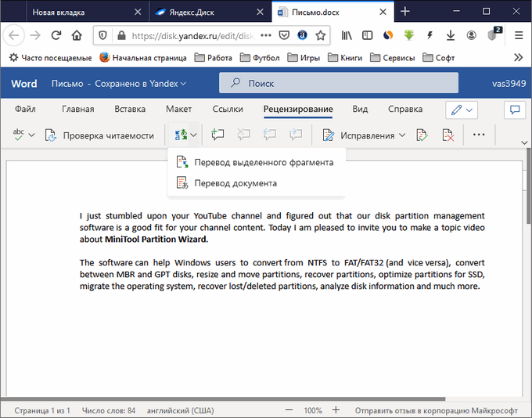This screenshot has width=532, height=418.
Task: Open the Футбол bookmarks folder
Action: 260,58
